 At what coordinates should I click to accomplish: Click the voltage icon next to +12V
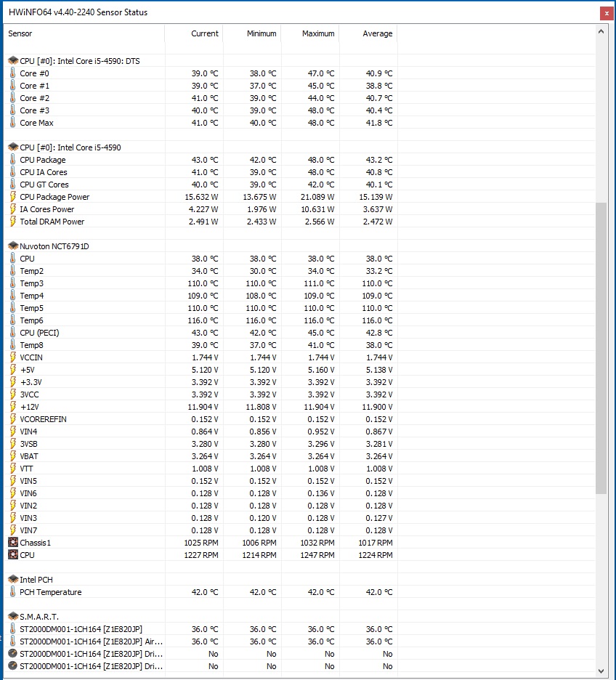(12, 407)
